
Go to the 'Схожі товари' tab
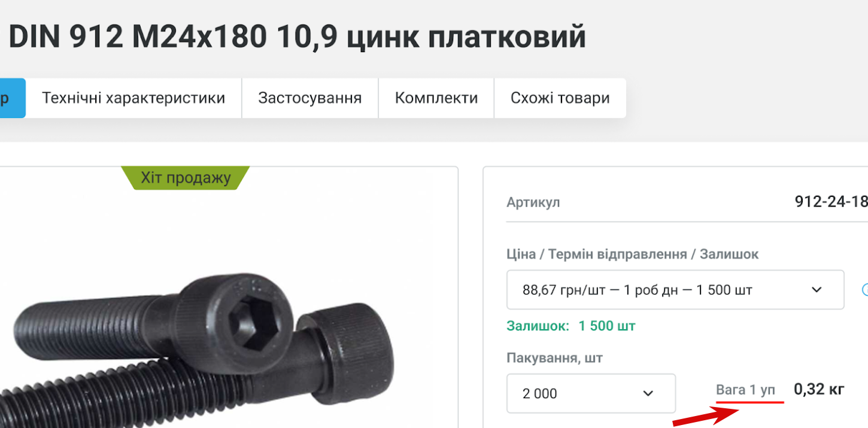560,98
